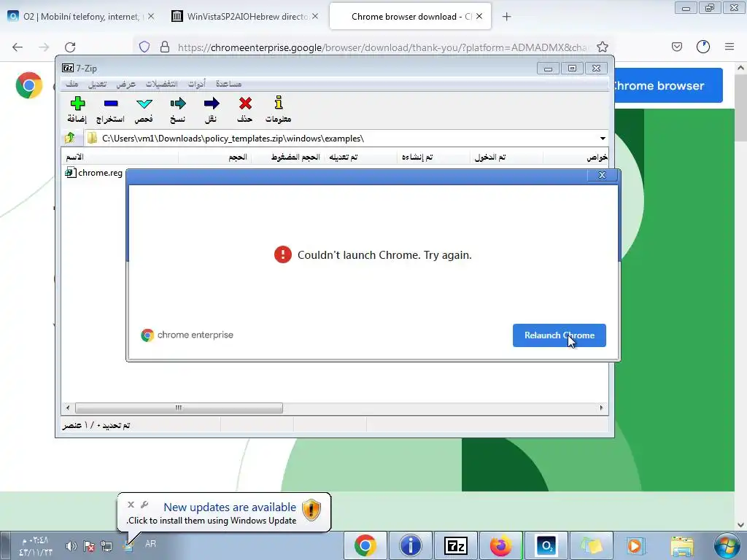Click the Chrome browser blue button on page
The width and height of the screenshot is (747, 560).
tap(668, 86)
